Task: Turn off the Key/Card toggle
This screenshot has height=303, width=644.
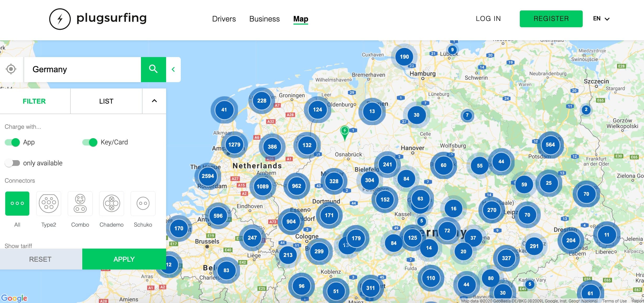Action: click(x=90, y=142)
